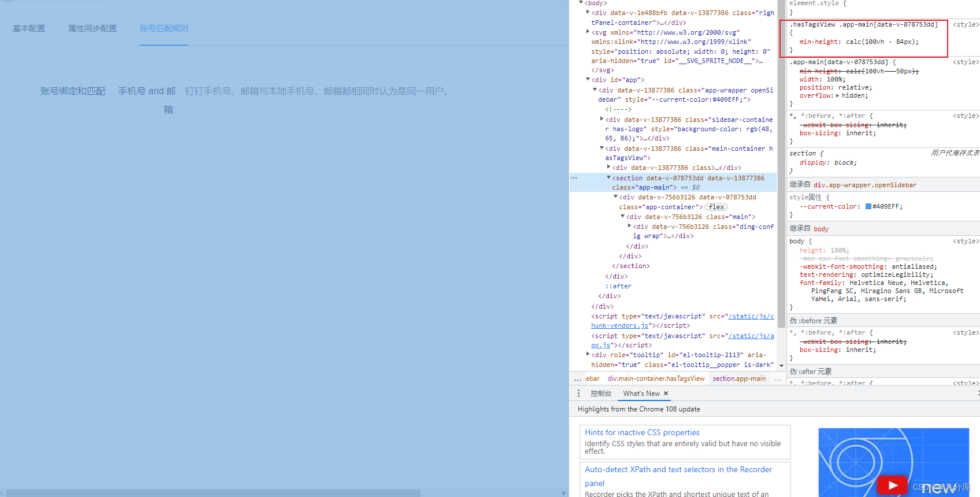Click the down arrow of the Elements tree scrollbar
The height and width of the screenshot is (497, 980).
pyautogui.click(x=781, y=366)
